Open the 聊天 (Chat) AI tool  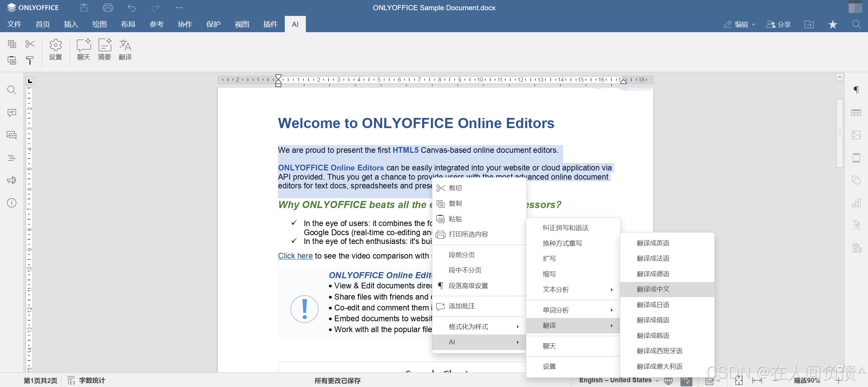[x=84, y=49]
